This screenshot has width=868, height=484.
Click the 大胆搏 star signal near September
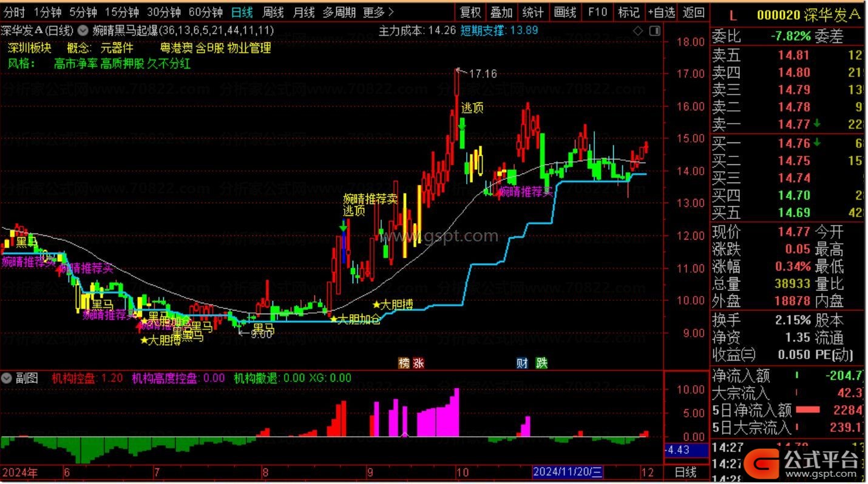(393, 304)
